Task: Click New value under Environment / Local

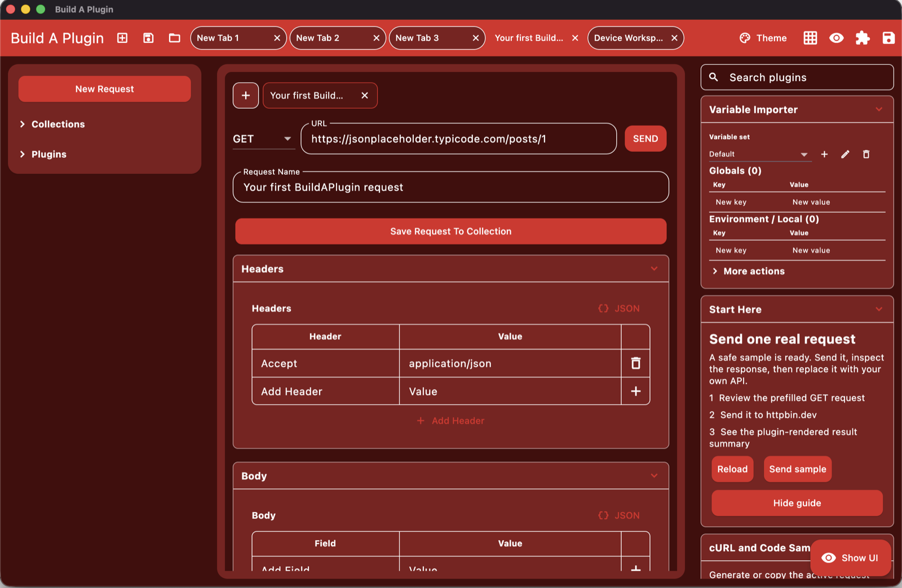Action: click(811, 250)
